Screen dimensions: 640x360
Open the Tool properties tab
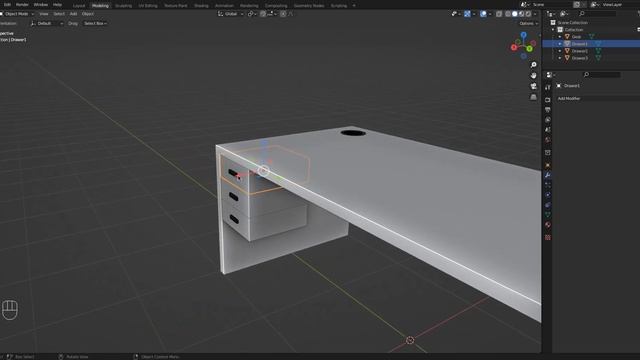pyautogui.click(x=548, y=87)
